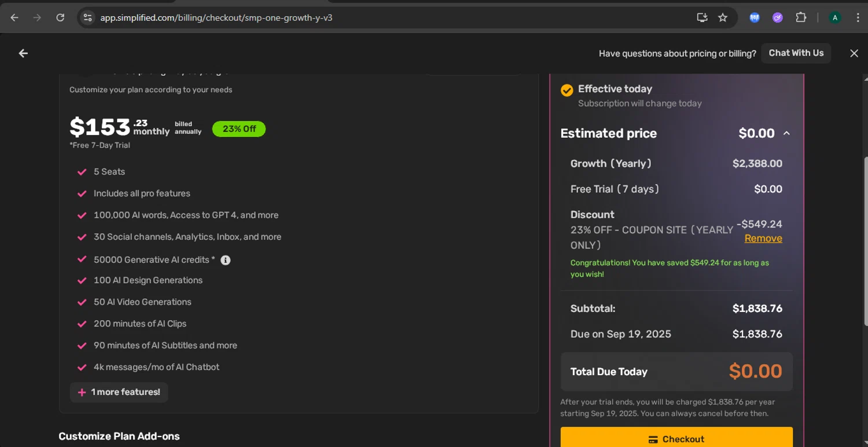The height and width of the screenshot is (447, 868).
Task: Open site information icon in address bar
Action: (x=87, y=17)
